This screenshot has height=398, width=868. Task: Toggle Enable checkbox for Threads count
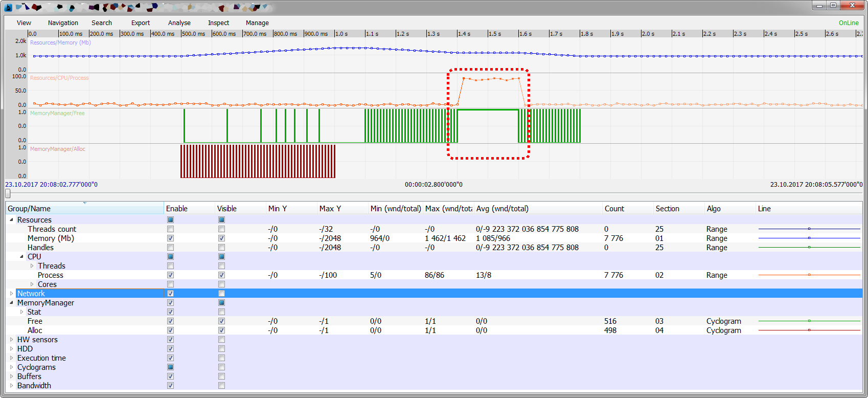click(170, 229)
